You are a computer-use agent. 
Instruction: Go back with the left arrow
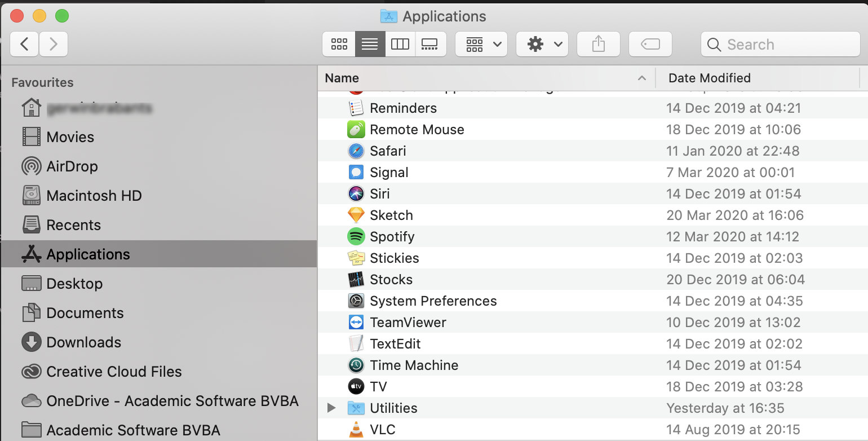(24, 44)
